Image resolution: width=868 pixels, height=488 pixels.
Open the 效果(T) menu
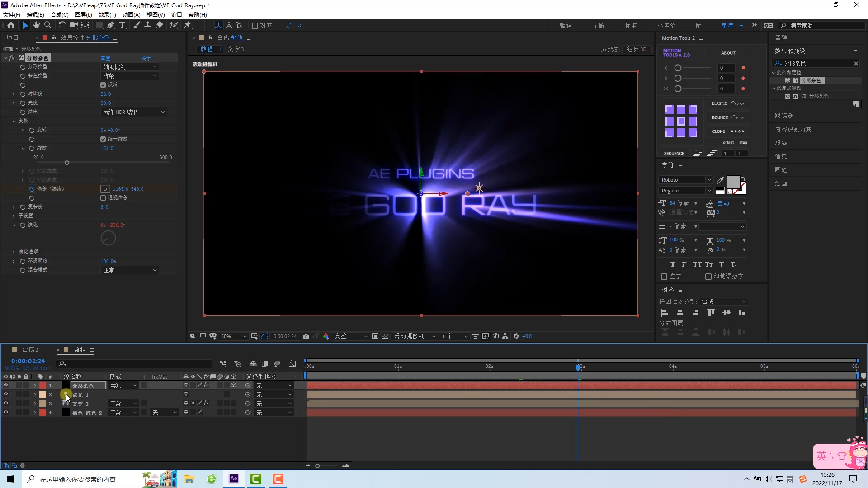(107, 15)
